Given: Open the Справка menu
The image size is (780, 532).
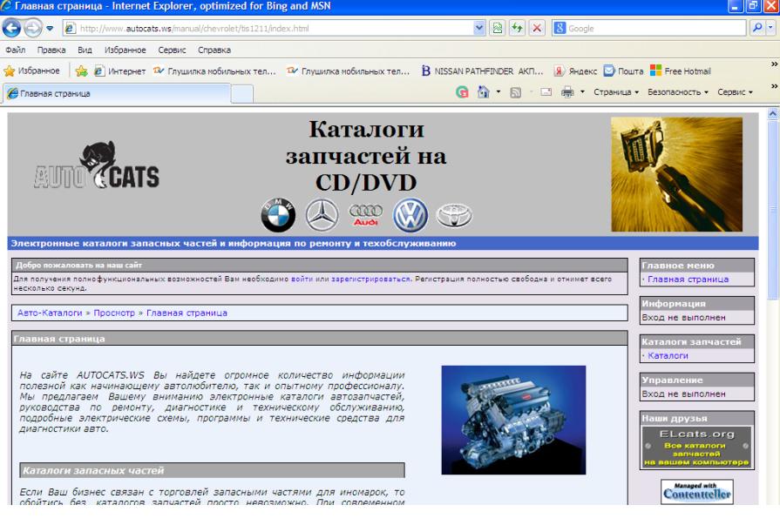Looking at the screenshot, I should pos(214,50).
